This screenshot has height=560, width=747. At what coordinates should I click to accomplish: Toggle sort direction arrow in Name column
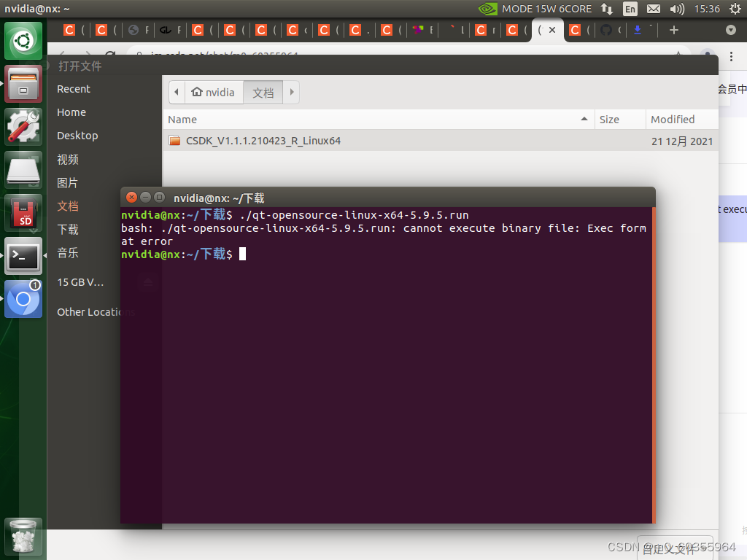point(584,119)
